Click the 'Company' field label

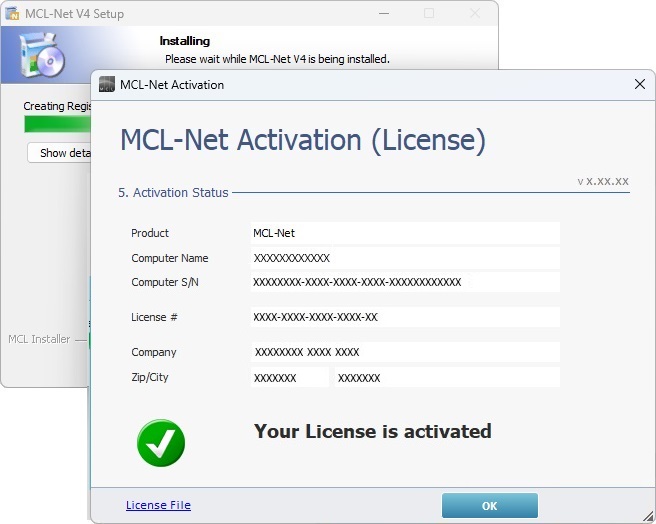154,352
